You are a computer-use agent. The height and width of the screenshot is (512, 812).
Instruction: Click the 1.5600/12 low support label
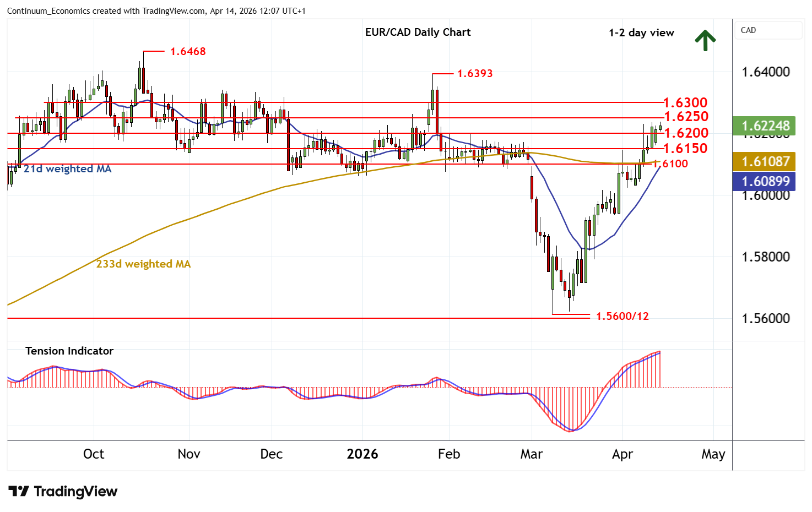click(622, 316)
